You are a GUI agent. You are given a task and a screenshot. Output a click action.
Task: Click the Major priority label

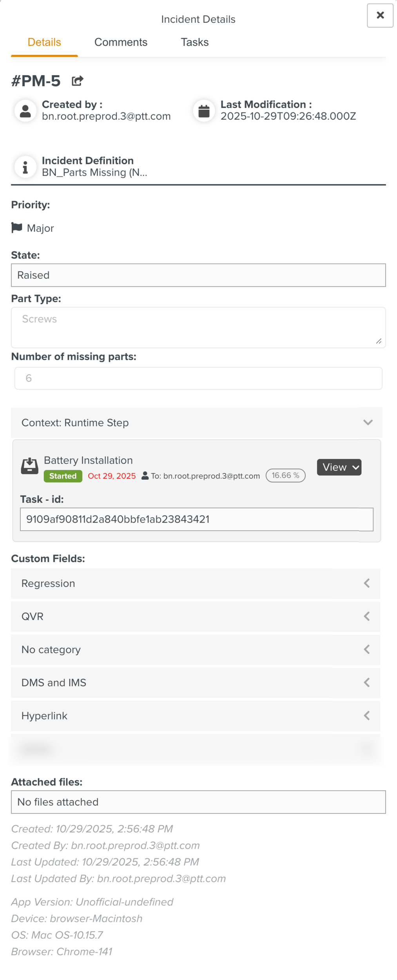[40, 228]
